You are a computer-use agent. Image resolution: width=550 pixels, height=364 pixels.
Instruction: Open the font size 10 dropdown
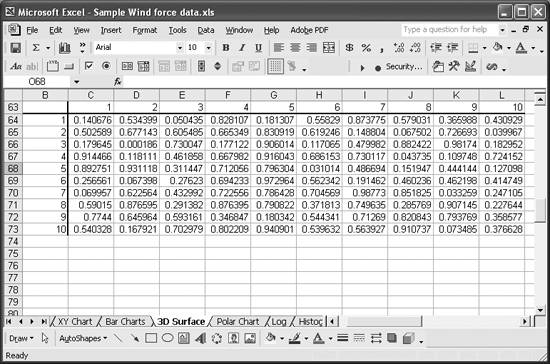pos(208,47)
